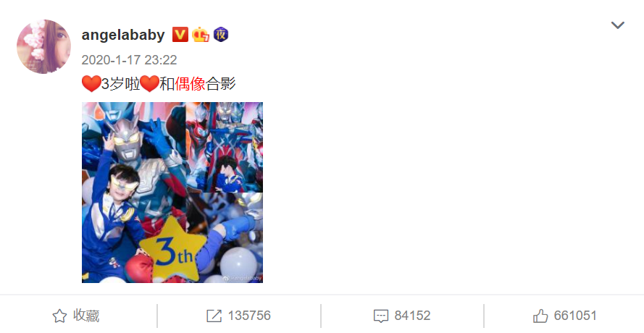The height and width of the screenshot is (333, 644).
Task: Click the star favorite icon
Action: tap(59, 316)
